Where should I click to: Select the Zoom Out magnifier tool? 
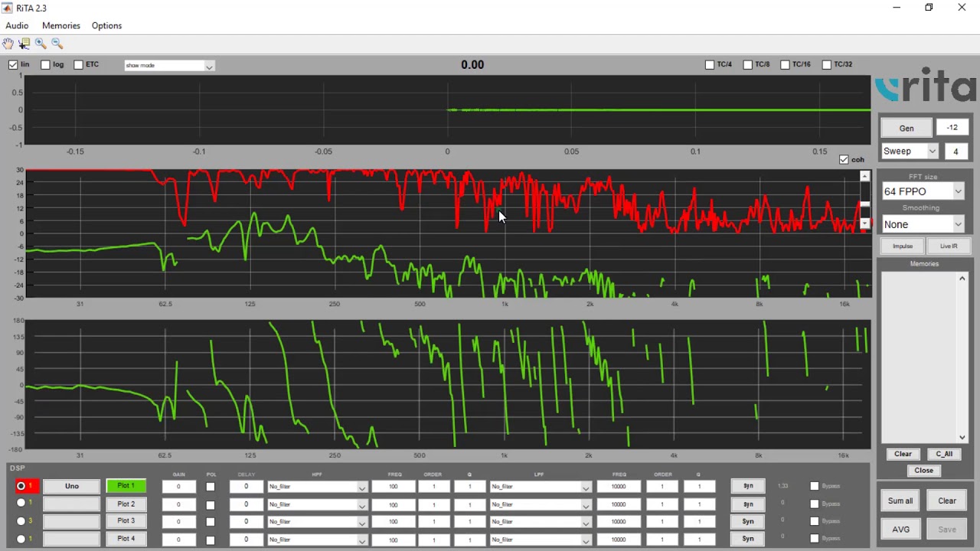(57, 44)
